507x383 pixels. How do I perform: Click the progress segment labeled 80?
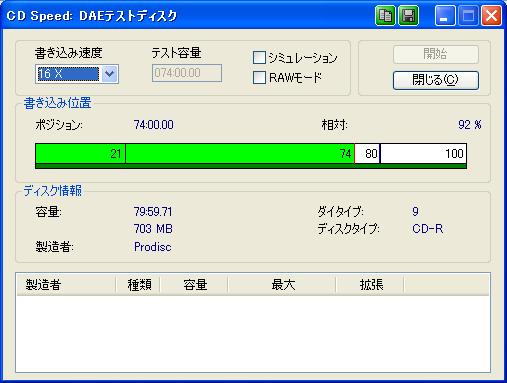(x=367, y=154)
